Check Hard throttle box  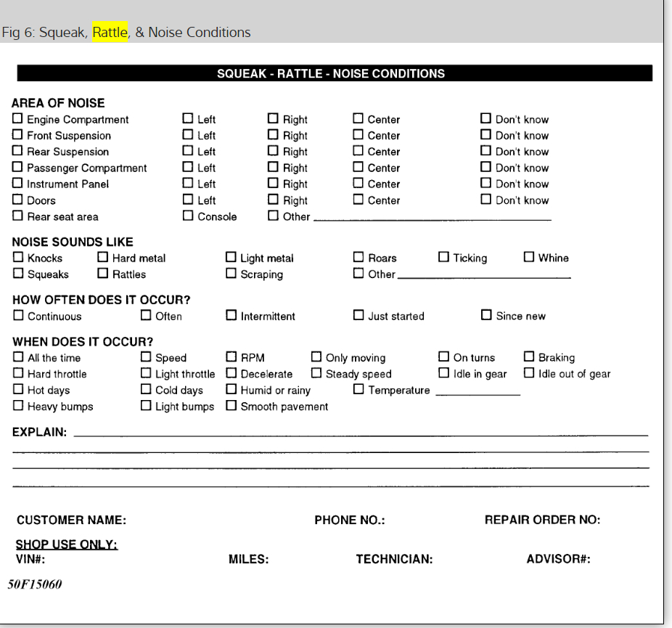pos(18,373)
